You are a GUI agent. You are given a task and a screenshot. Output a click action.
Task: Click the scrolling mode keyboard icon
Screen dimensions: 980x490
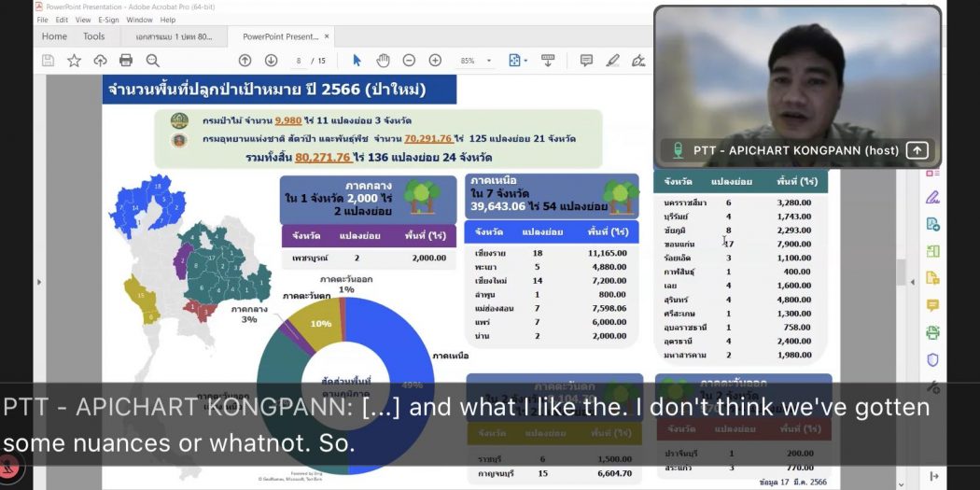(x=548, y=61)
